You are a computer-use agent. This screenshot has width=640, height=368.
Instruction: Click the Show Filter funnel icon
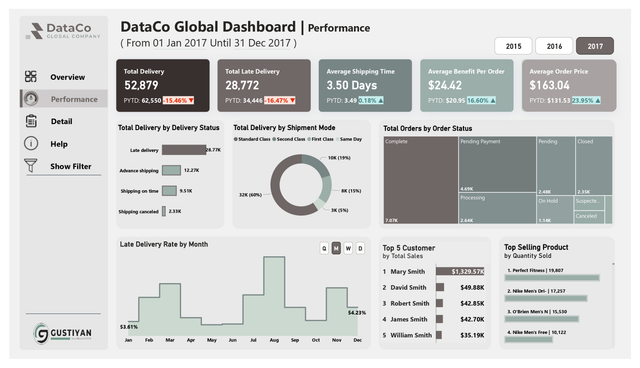point(31,165)
